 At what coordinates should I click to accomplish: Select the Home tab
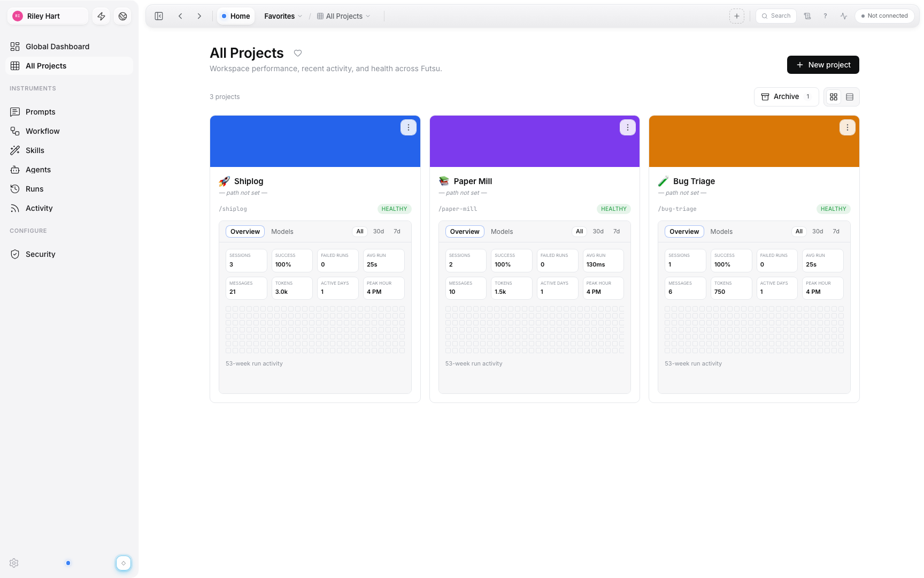pyautogui.click(x=236, y=16)
